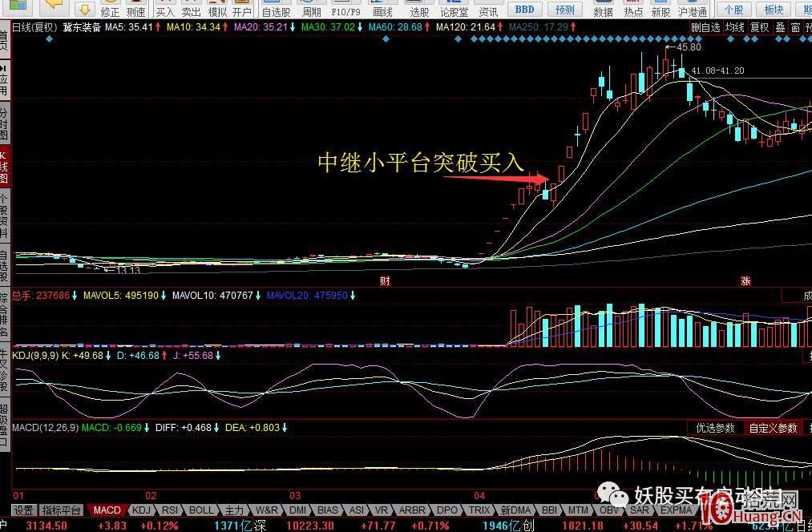Image resolution: width=812 pixels, height=532 pixels.
Task: Click the 财 event marker on chart
Action: pos(385,281)
